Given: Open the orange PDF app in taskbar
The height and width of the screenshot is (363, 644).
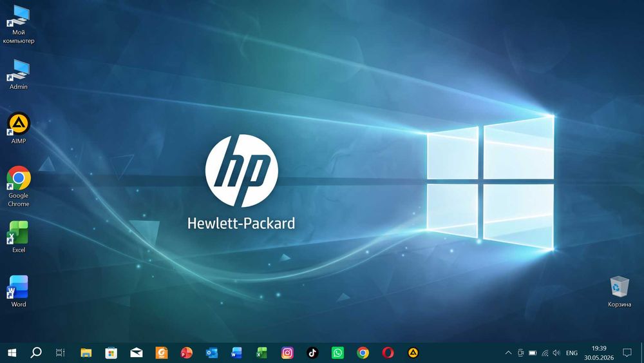Looking at the screenshot, I should click(x=162, y=353).
